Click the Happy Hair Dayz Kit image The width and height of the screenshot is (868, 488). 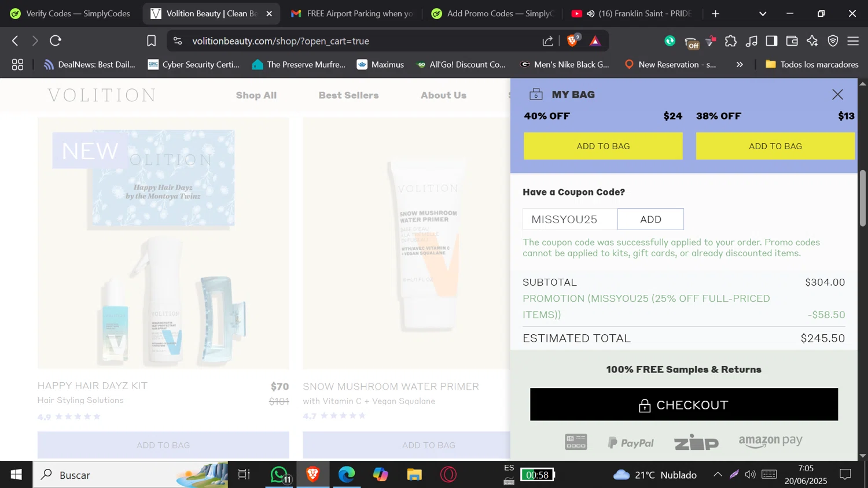[163, 243]
